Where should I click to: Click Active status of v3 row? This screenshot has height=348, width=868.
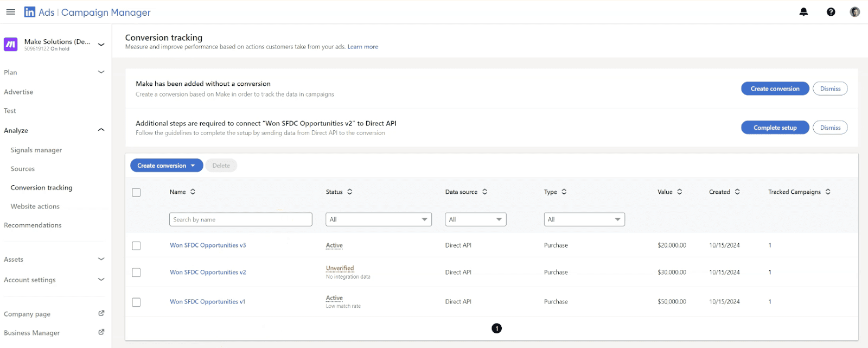pos(334,245)
